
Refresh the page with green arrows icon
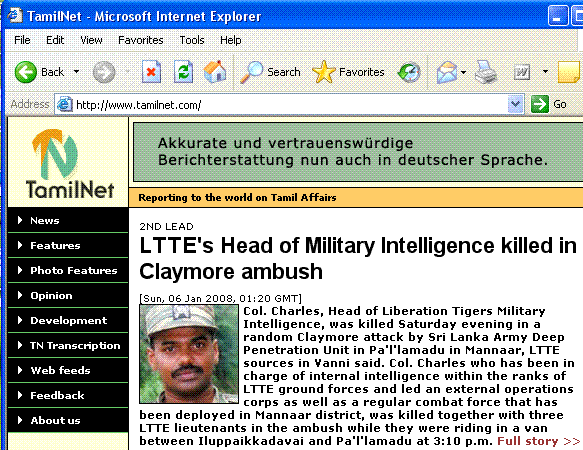click(183, 71)
